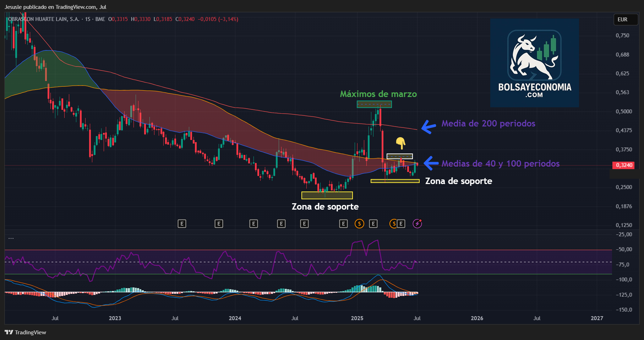
Task: Expand the three-dots indicator legend
Action: click(x=11, y=238)
